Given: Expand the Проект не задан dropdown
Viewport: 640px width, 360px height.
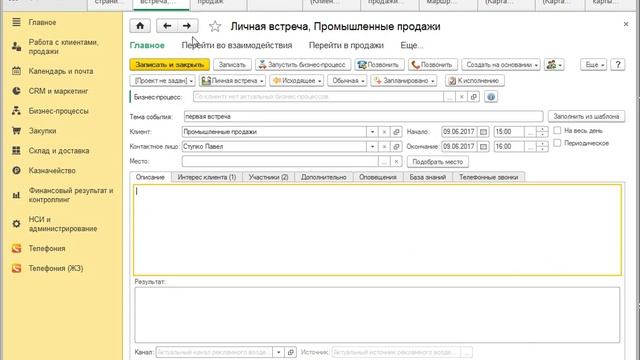Looking at the screenshot, I should pos(163,81).
